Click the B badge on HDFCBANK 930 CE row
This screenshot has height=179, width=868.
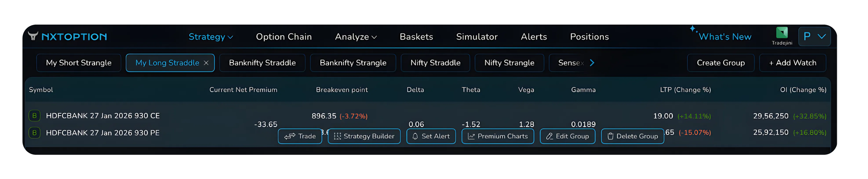(x=35, y=115)
